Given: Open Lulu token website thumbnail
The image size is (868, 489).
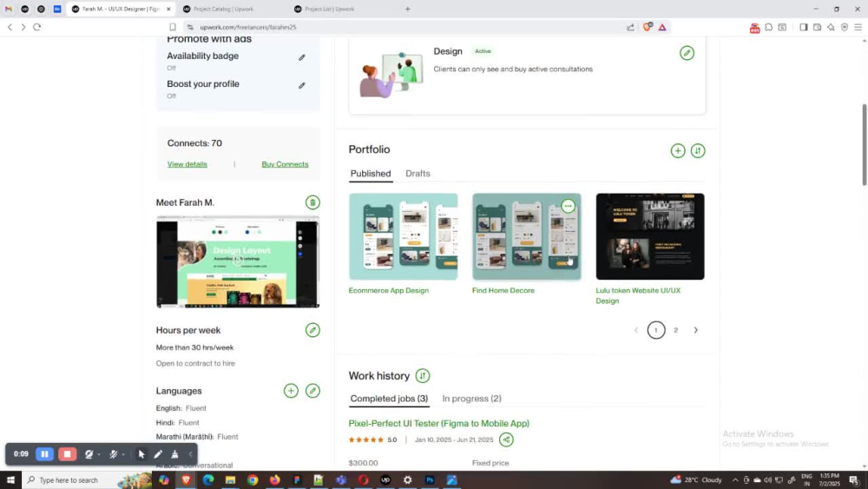Looking at the screenshot, I should coord(650,236).
